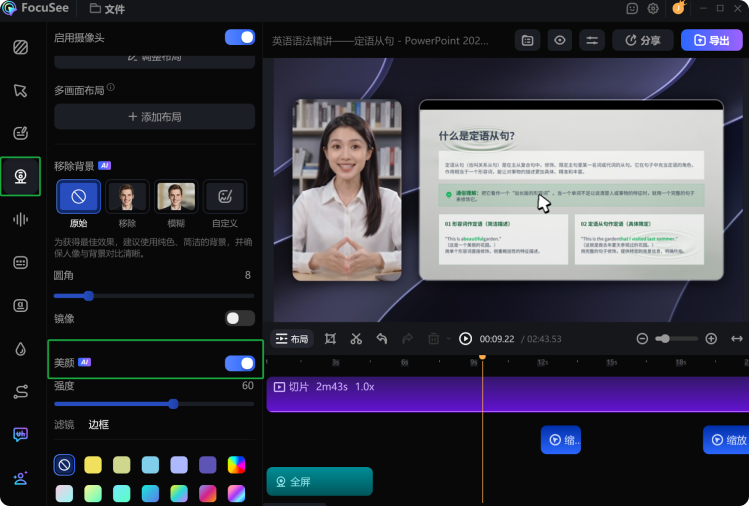Zoom in the timeline with the plus icon
The image size is (749, 506).
pos(711,339)
